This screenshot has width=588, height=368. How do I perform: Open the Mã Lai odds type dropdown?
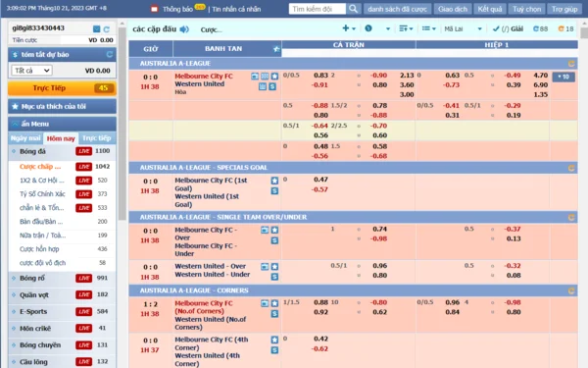click(x=463, y=28)
